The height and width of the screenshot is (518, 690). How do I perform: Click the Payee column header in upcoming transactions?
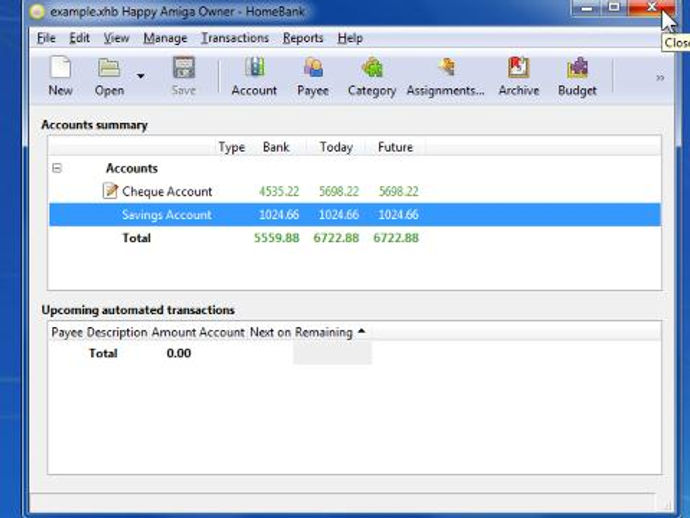[x=67, y=332]
